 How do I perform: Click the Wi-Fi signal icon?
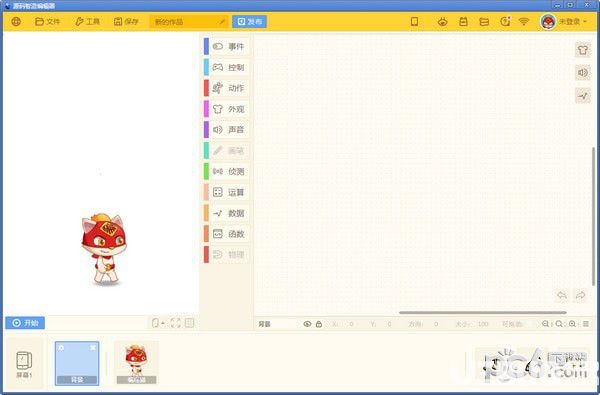(524, 22)
